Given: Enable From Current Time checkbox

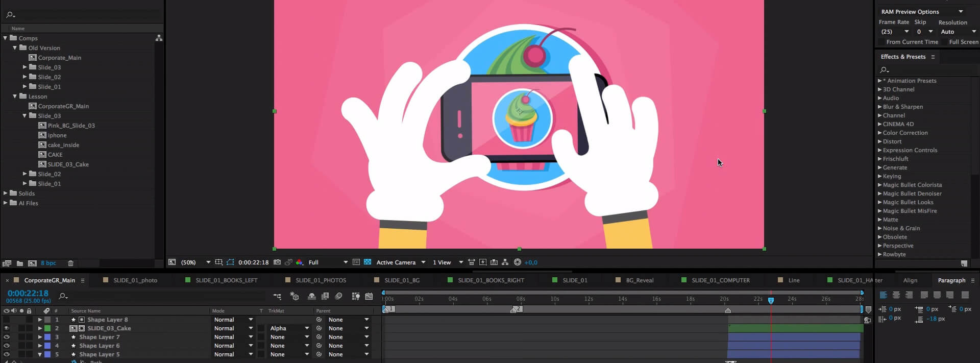Looking at the screenshot, I should pos(881,42).
